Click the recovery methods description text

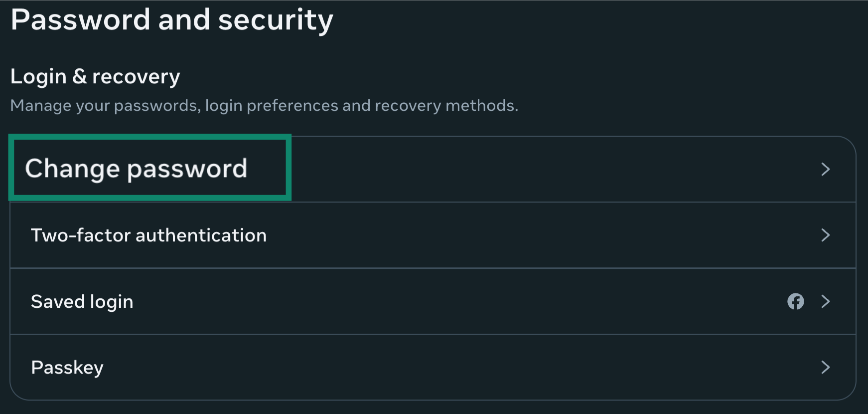click(x=265, y=105)
